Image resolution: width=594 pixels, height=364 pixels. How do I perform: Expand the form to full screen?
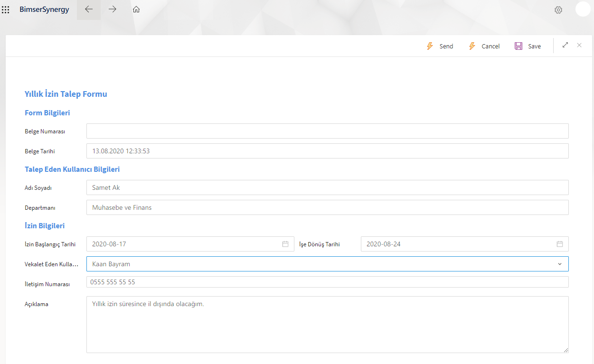565,45
